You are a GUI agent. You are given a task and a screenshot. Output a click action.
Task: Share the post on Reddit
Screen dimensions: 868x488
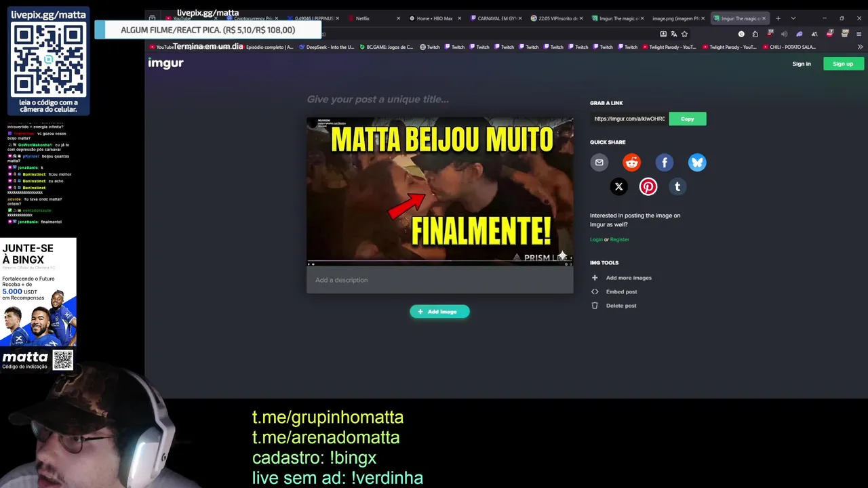point(631,162)
